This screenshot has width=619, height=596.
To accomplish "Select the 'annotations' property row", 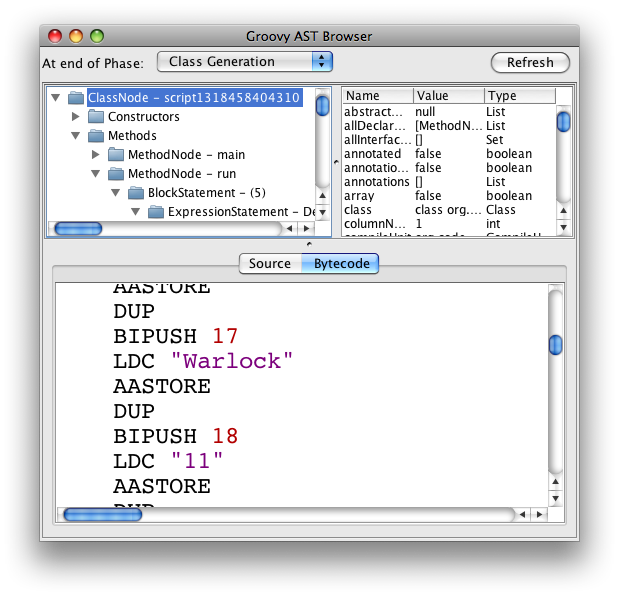I will click(x=449, y=182).
